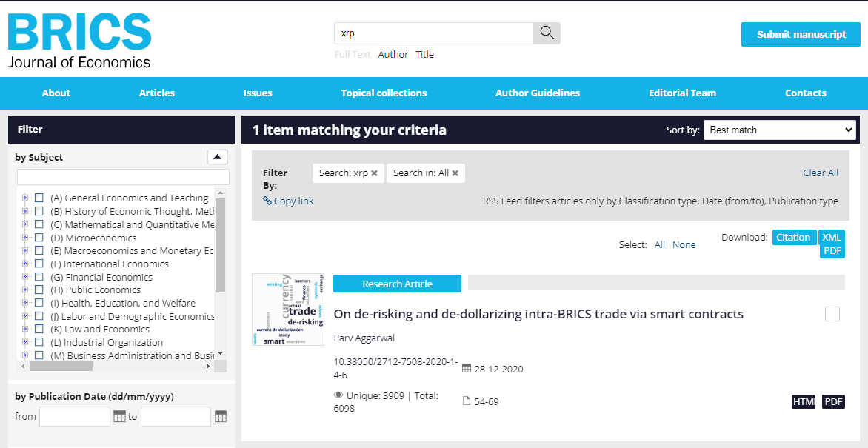Open the article in HTML format

click(x=804, y=401)
